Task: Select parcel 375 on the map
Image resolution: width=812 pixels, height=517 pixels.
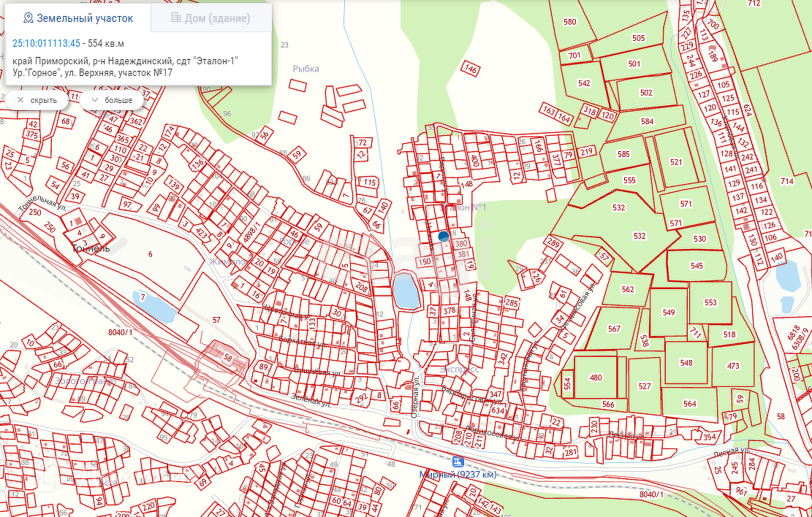Action: pos(32,135)
